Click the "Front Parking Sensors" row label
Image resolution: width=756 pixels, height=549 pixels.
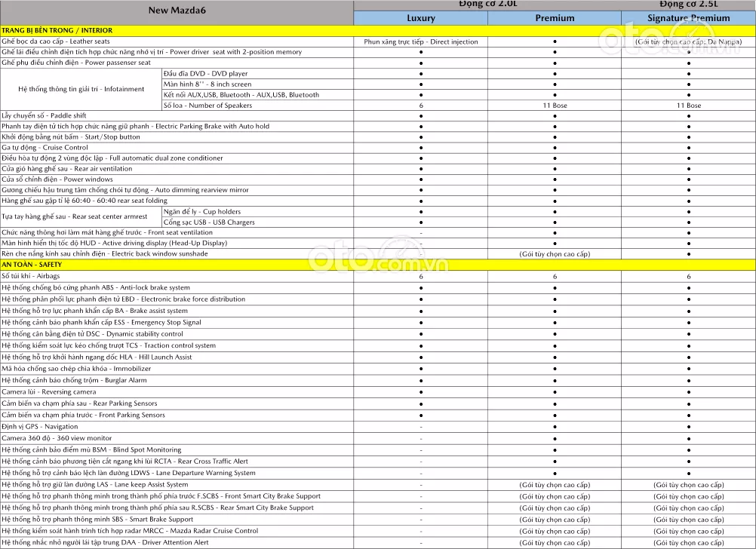click(x=83, y=415)
